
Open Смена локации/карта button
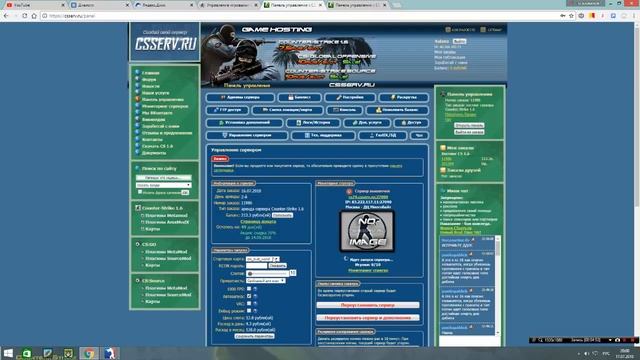click(x=287, y=110)
